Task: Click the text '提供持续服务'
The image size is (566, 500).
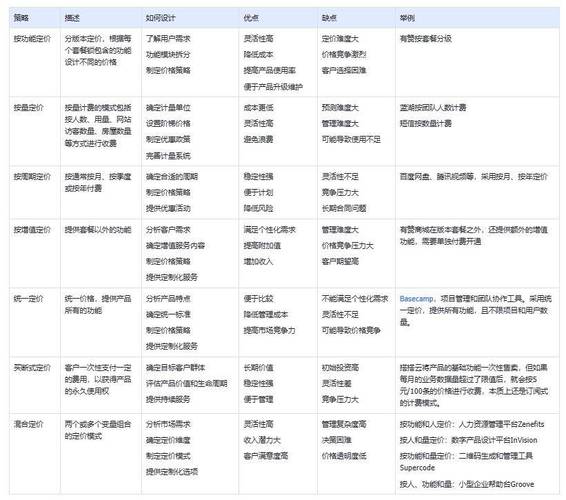Action: point(168,400)
